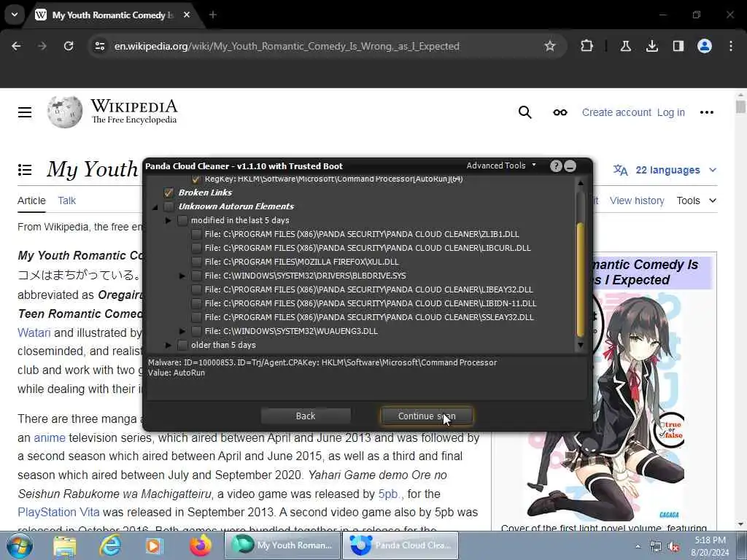Uncheck the Broken Links checkbox
The image size is (747, 560).
click(x=169, y=192)
